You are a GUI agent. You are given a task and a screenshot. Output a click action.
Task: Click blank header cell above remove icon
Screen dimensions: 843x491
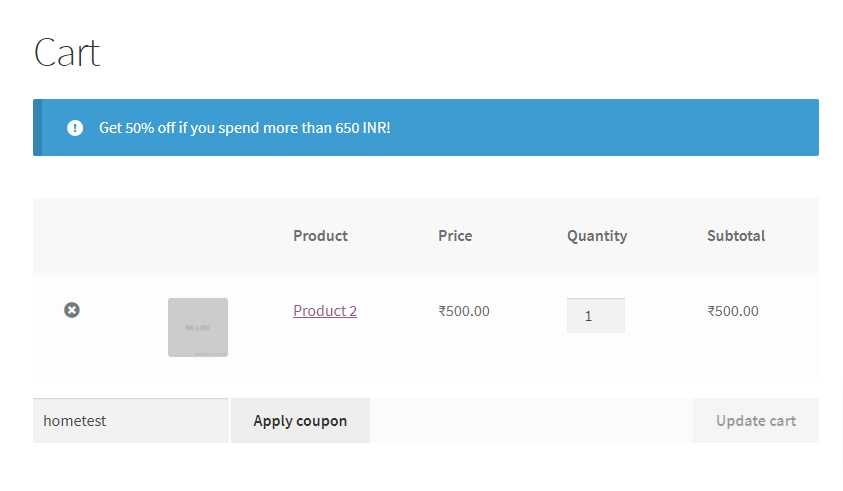tap(72, 236)
